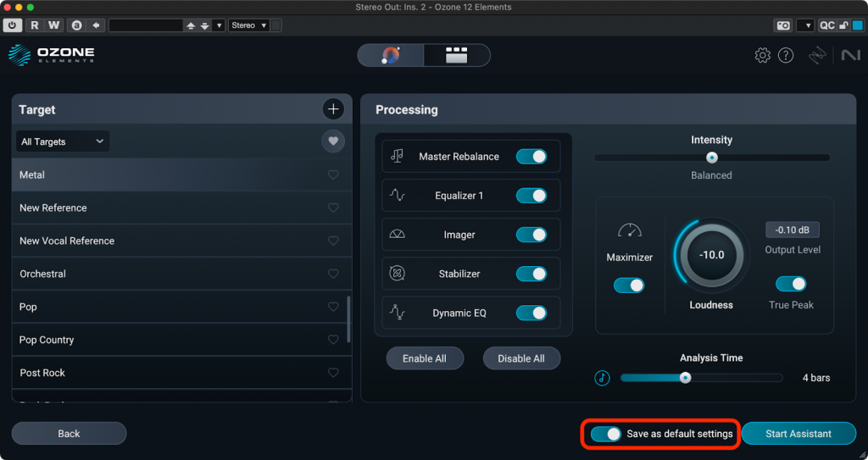The image size is (868, 460).
Task: Expand the preset menu arrow in title bar
Action: click(x=220, y=25)
